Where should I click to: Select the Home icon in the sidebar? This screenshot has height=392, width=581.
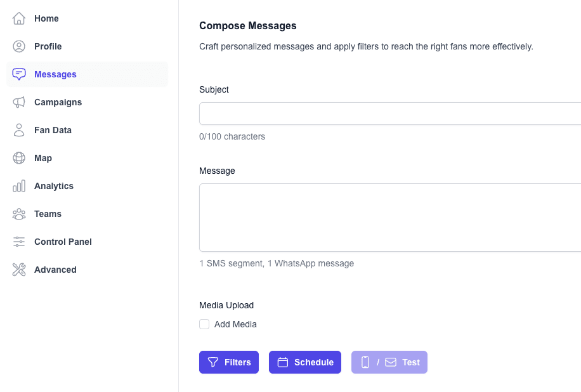[x=19, y=18]
